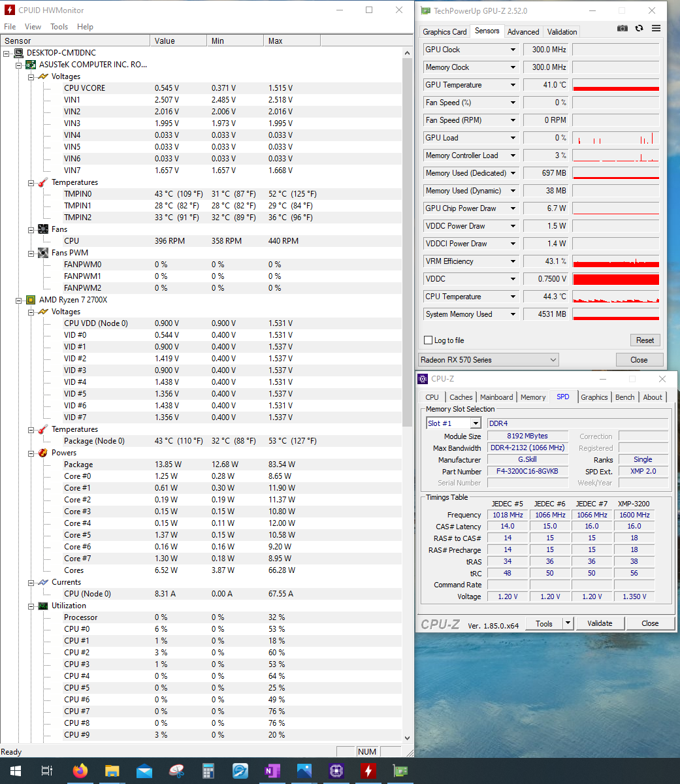Open the Tools menu in HWMonitor
The image size is (680, 784).
point(59,27)
